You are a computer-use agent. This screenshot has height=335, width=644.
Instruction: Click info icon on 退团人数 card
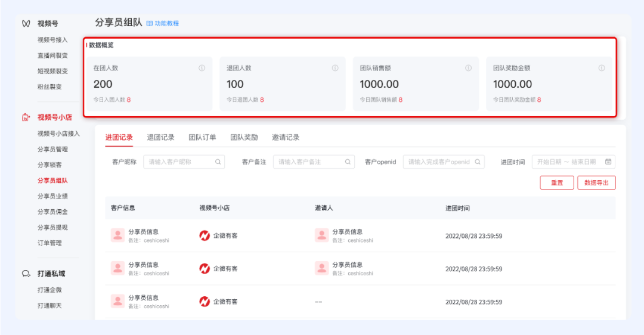pyautogui.click(x=335, y=69)
